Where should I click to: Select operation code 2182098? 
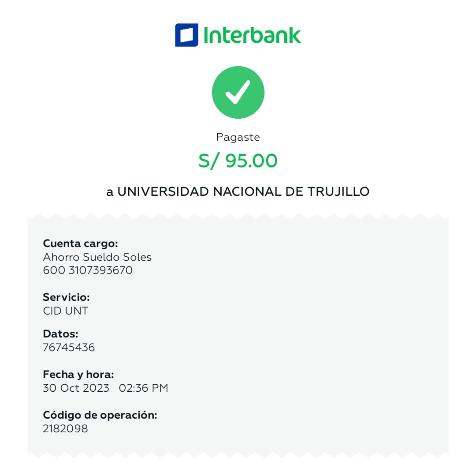click(x=65, y=428)
